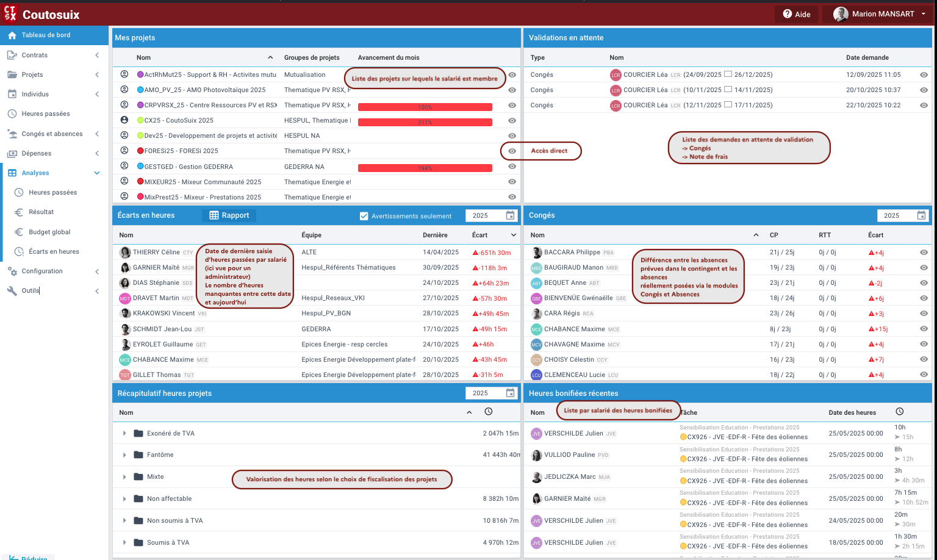Click the eye icon for GESTGED project
This screenshot has height=560, width=937.
(512, 167)
